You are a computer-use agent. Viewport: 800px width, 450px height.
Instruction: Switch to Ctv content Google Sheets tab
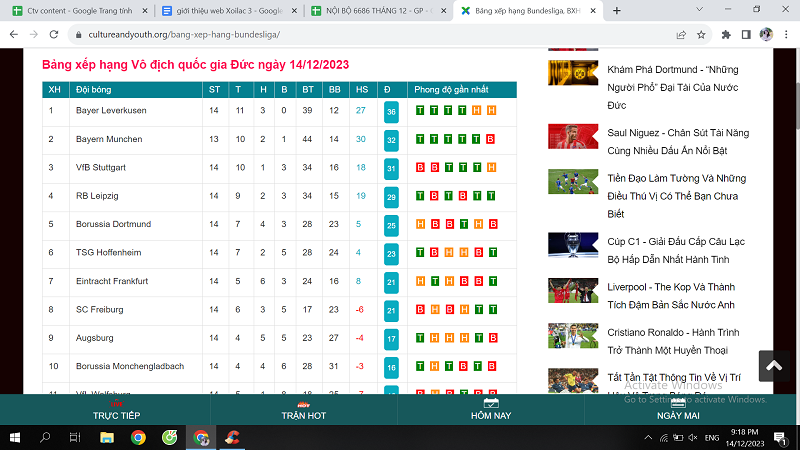tap(80, 10)
